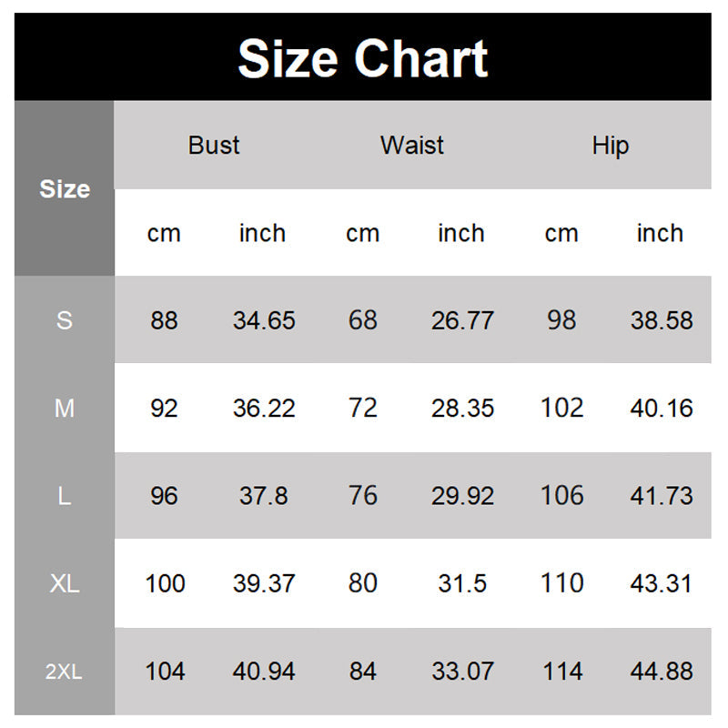The width and height of the screenshot is (728, 728).
Task: Click the inch subheader under Hip
Action: 660,234
